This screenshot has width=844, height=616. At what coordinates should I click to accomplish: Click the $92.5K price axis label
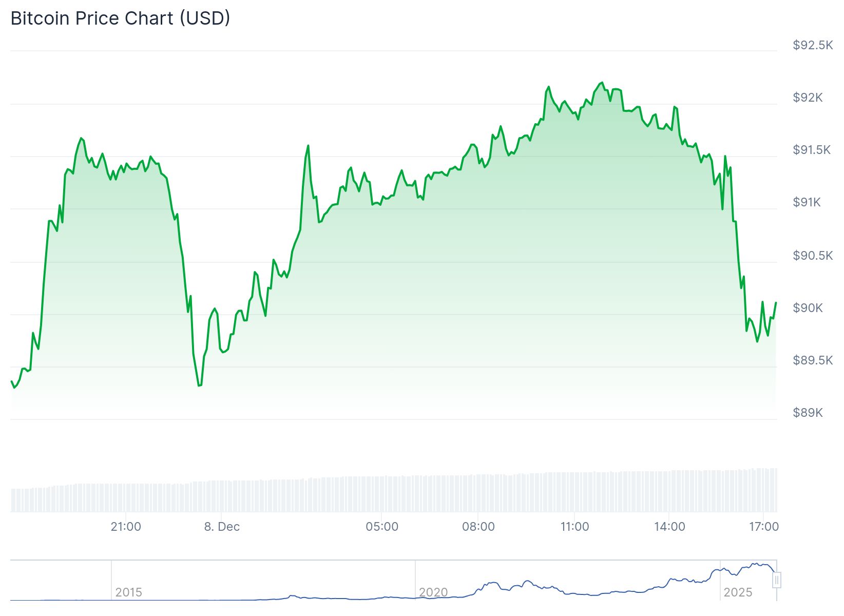(x=813, y=45)
